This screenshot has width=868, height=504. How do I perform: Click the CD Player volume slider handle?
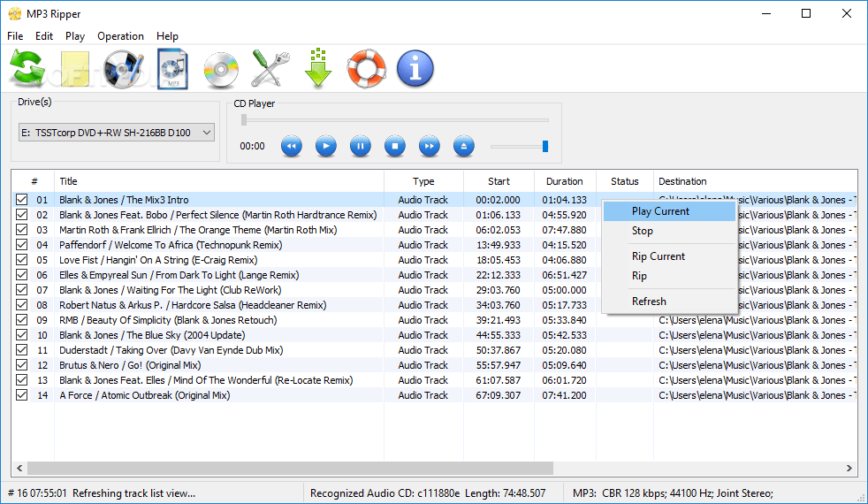[x=545, y=146]
